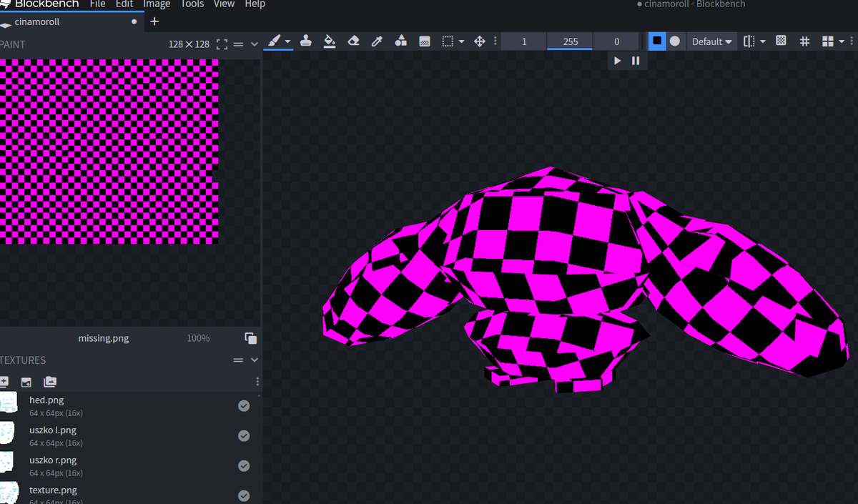This screenshot has width=858, height=504.
Task: Click the 128 × 128 texture size label
Action: [x=189, y=44]
